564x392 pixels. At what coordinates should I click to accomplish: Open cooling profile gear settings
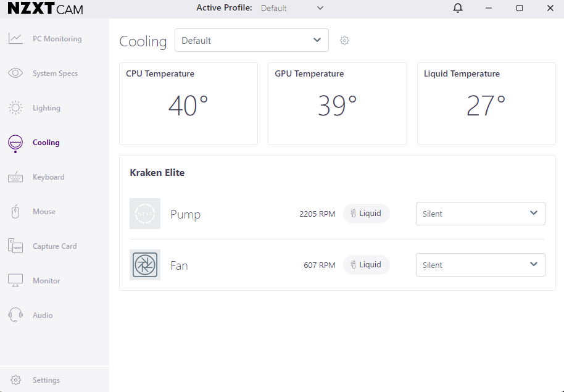(x=345, y=41)
